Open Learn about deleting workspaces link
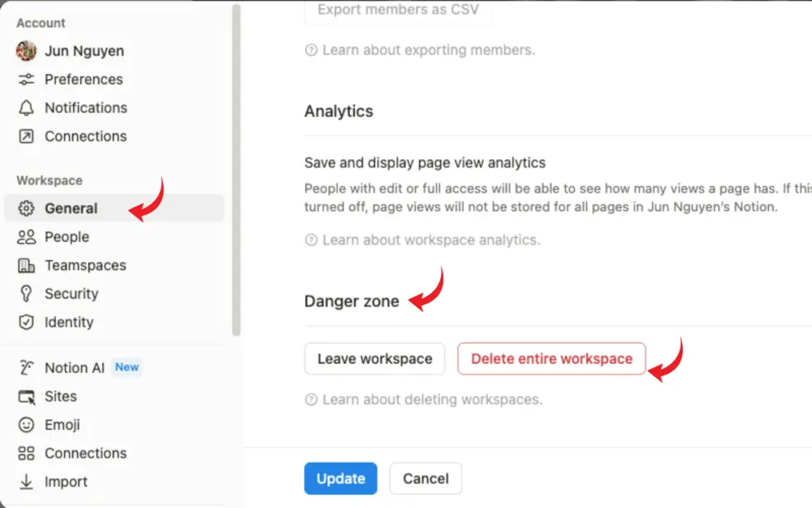 click(x=432, y=400)
